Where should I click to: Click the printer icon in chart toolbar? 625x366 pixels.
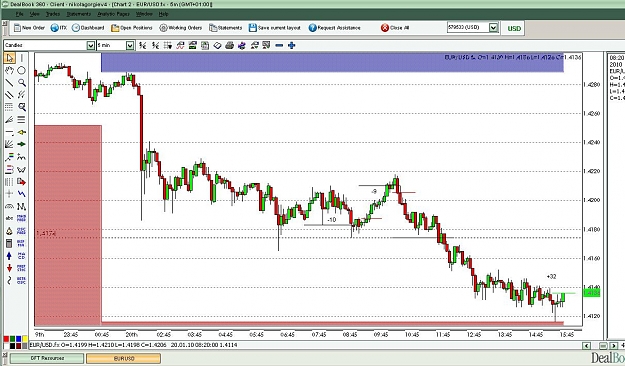click(x=229, y=45)
